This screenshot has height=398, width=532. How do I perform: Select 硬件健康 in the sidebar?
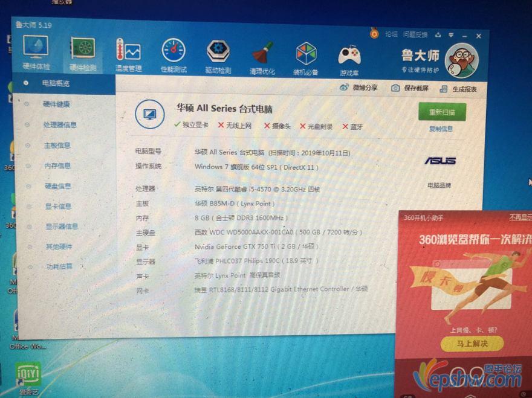(56, 104)
